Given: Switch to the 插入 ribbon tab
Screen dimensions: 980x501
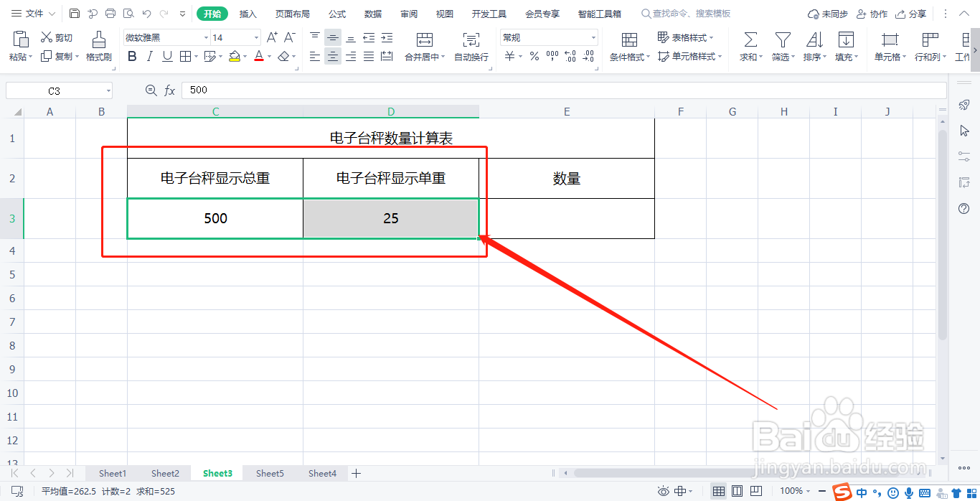Looking at the screenshot, I should coord(248,13).
